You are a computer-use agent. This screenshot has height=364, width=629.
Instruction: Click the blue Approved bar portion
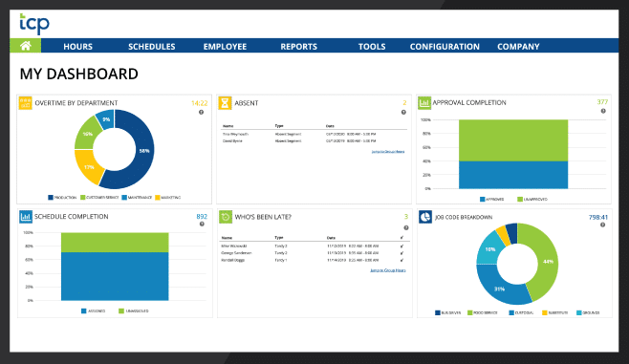(513, 175)
